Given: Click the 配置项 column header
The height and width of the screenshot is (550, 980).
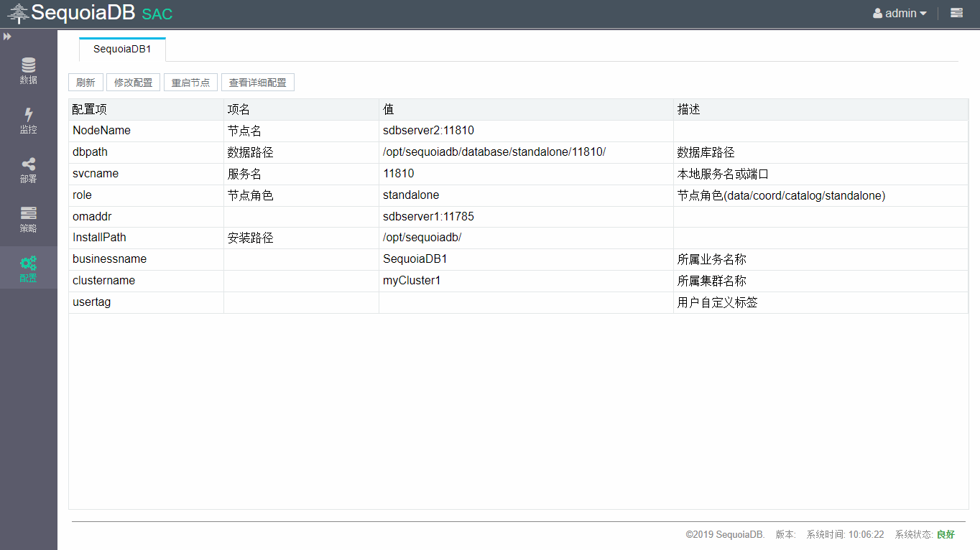Looking at the screenshot, I should click(147, 109).
